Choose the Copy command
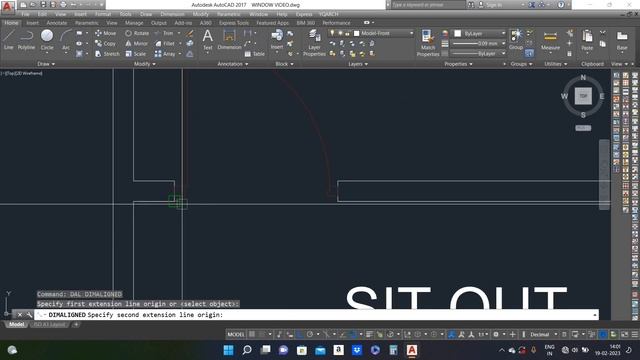This screenshot has height=360, width=640. pos(106,43)
